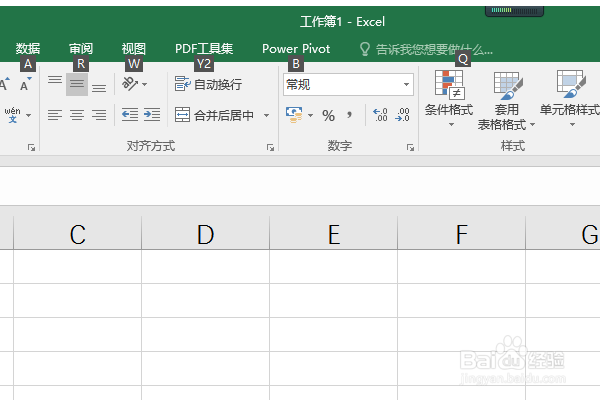Image resolution: width=600 pixels, height=400 pixels.
Task: Click 合并后居中 merge and center
Action: [x=214, y=115]
